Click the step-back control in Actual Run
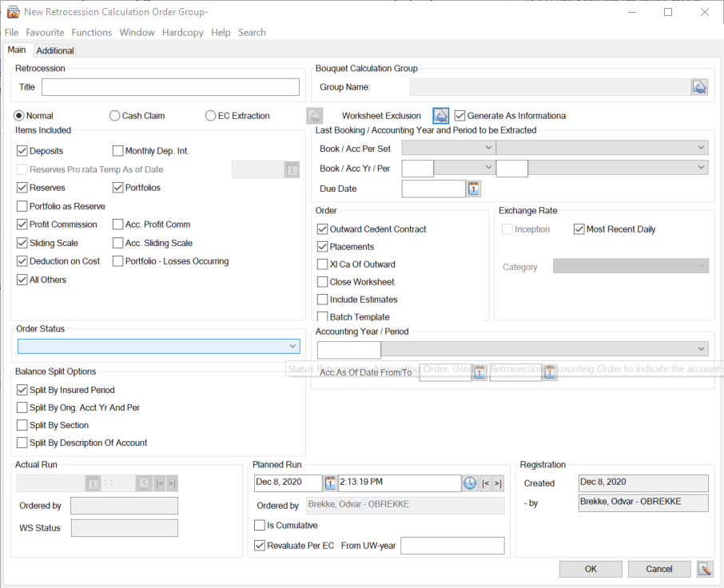Viewport: 724px width, 588px height. tap(158, 483)
